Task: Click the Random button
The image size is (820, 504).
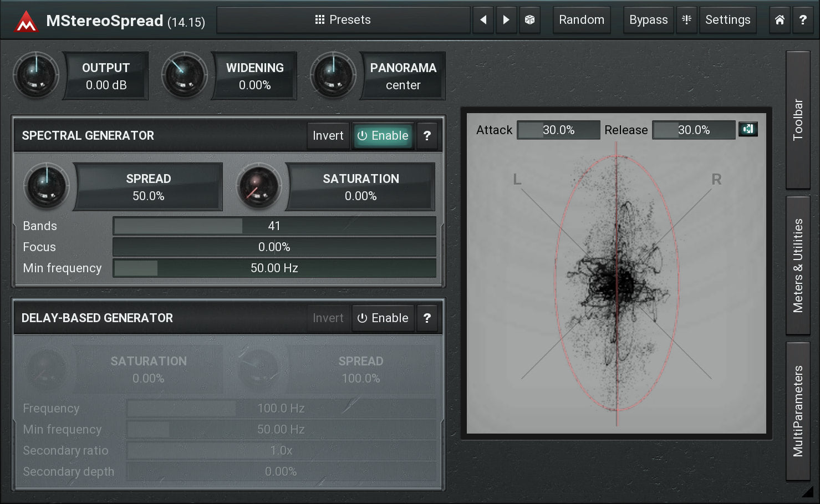Action: pos(582,20)
